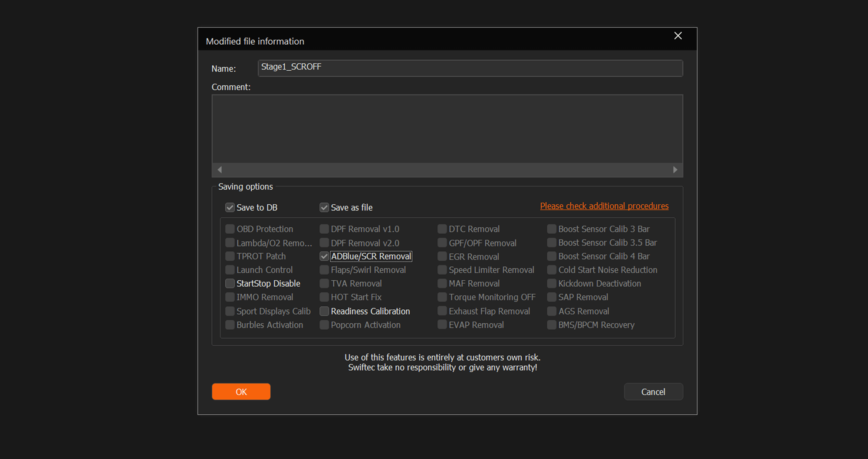Enable the StartStop Disable checkbox
Screen dimensions: 868x459
(230, 284)
